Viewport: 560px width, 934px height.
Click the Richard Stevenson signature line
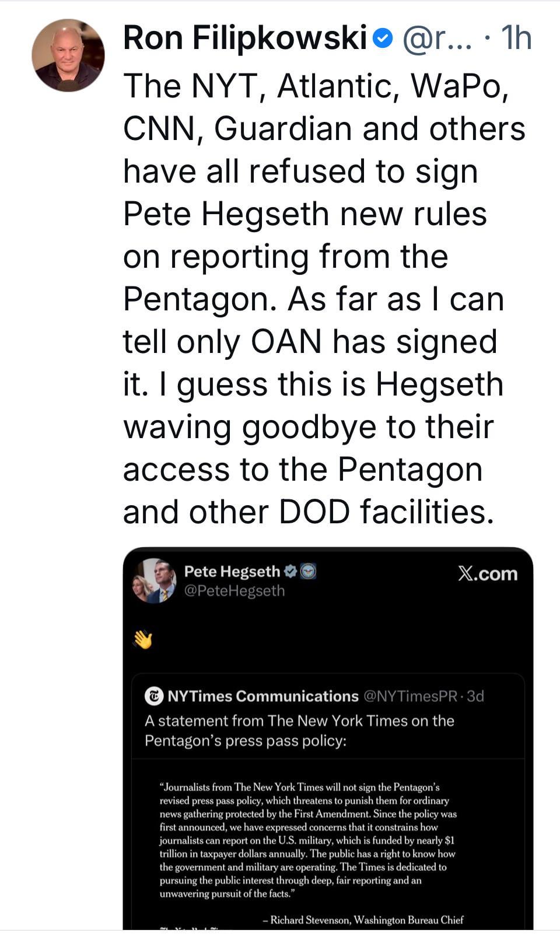tap(363, 920)
